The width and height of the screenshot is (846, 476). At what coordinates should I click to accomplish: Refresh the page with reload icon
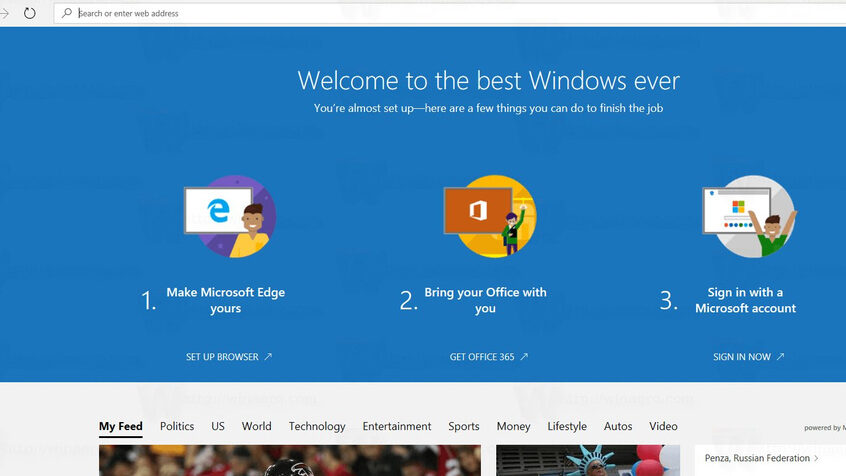(30, 13)
